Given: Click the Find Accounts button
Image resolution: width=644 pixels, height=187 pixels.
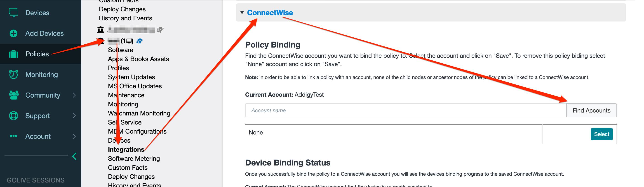Looking at the screenshot, I should coord(591,110).
